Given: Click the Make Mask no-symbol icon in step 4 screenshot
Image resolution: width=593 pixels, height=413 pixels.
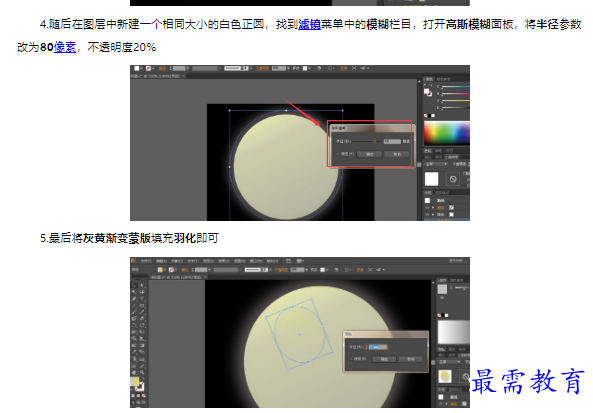Looking at the screenshot, I should (x=453, y=179).
